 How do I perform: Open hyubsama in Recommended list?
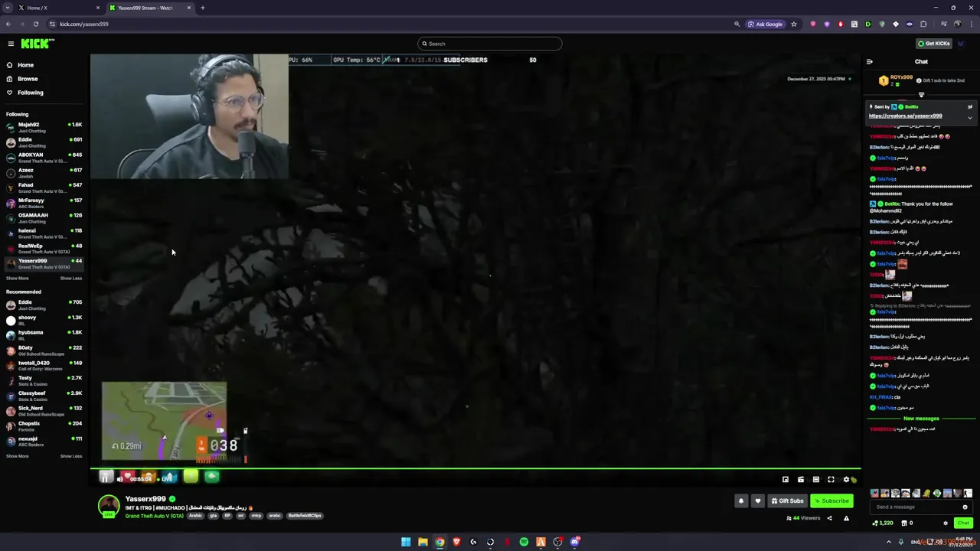click(44, 335)
